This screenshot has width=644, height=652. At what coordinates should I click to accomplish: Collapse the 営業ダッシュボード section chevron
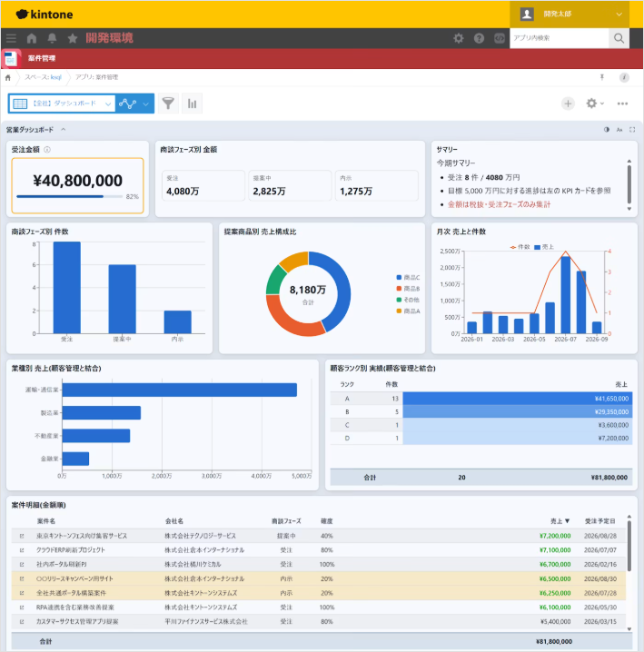click(x=64, y=130)
